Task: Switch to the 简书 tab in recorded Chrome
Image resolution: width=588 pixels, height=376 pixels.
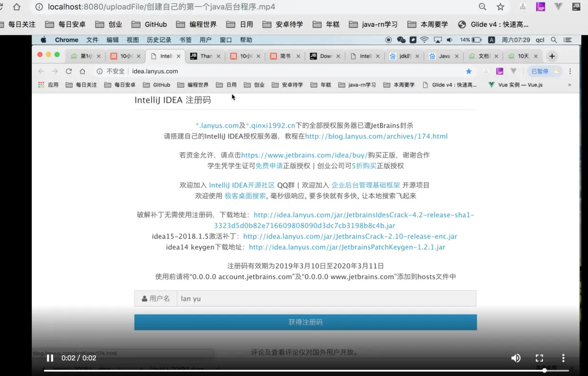Action: (x=285, y=56)
